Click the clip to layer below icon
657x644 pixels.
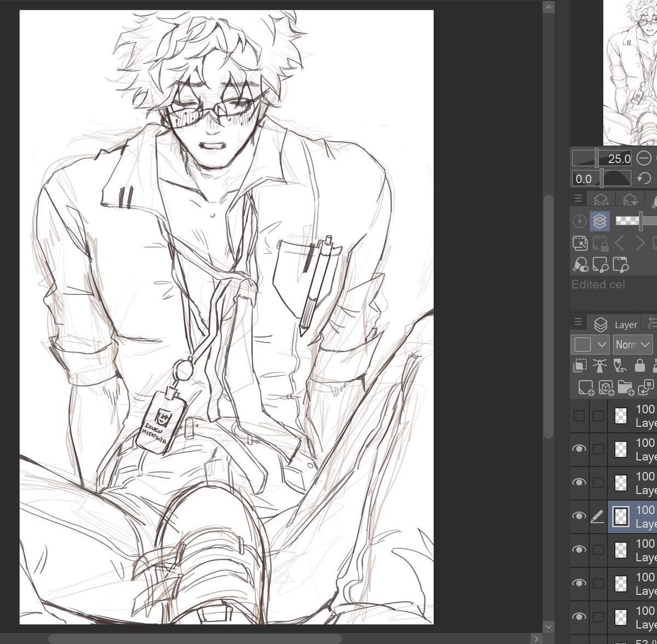pyautogui.click(x=580, y=365)
